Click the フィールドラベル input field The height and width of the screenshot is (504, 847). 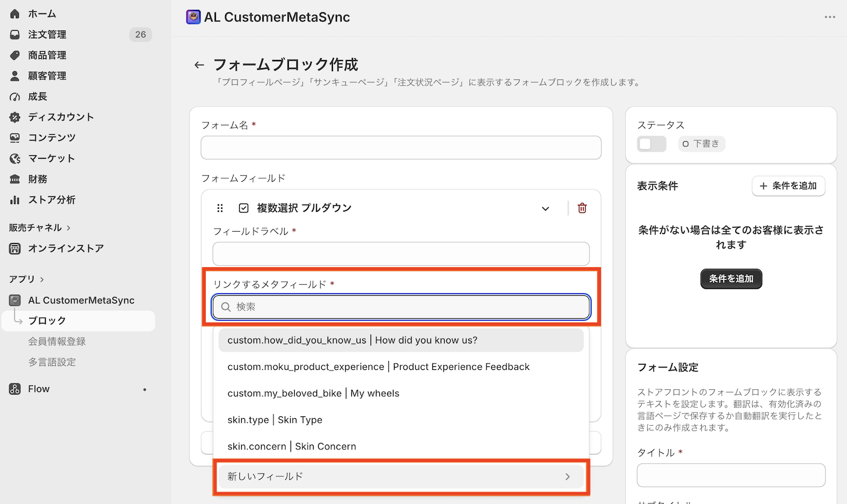coord(401,254)
